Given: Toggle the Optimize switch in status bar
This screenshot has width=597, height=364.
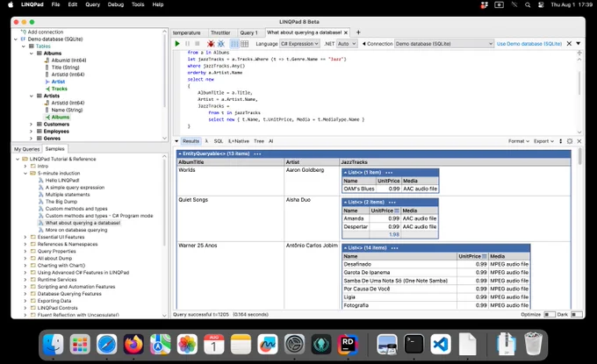Looking at the screenshot, I should 549,315.
